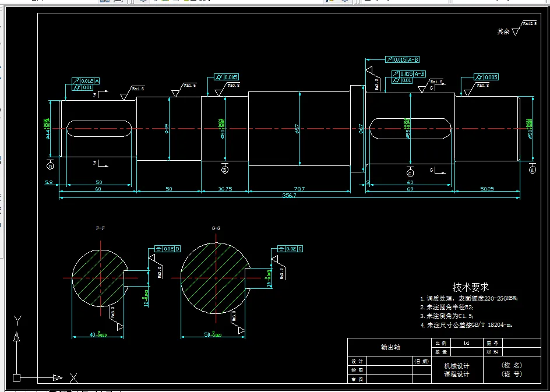The image size is (550, 392).
Task: Select the ø55 toleranced diameter dimension
Action: tap(408, 128)
